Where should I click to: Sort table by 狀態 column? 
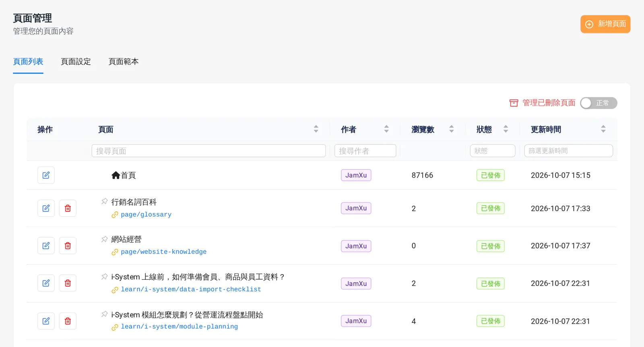coord(506,129)
